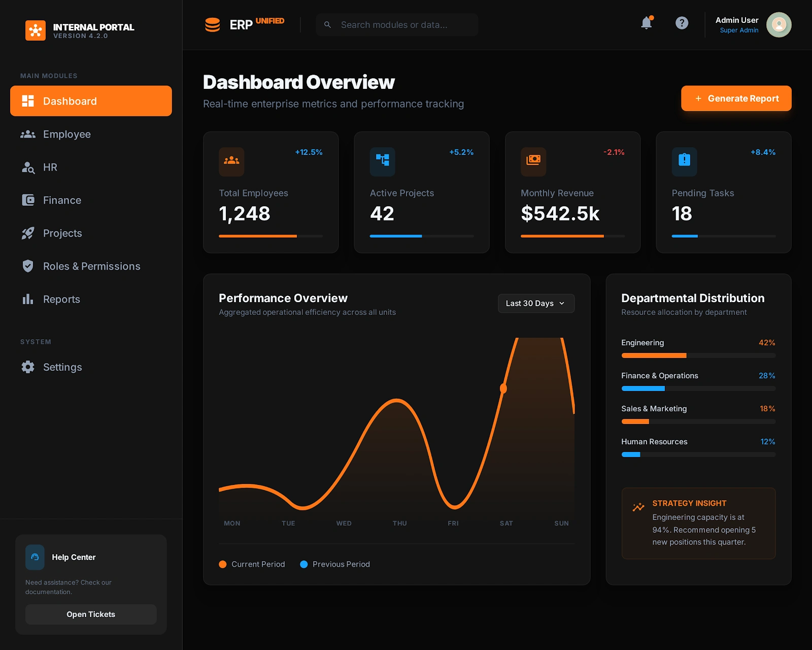Click the Pending Tasks clipboard icon
This screenshot has width=812, height=650.
coord(685,161)
